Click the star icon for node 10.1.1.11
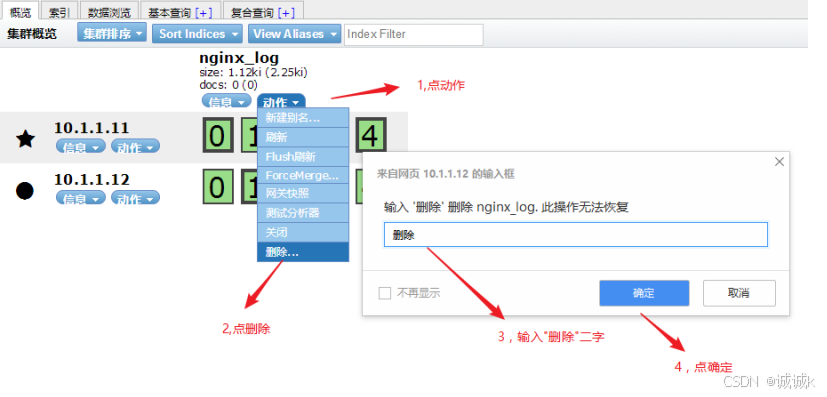This screenshot has height=397, width=827. point(25,139)
